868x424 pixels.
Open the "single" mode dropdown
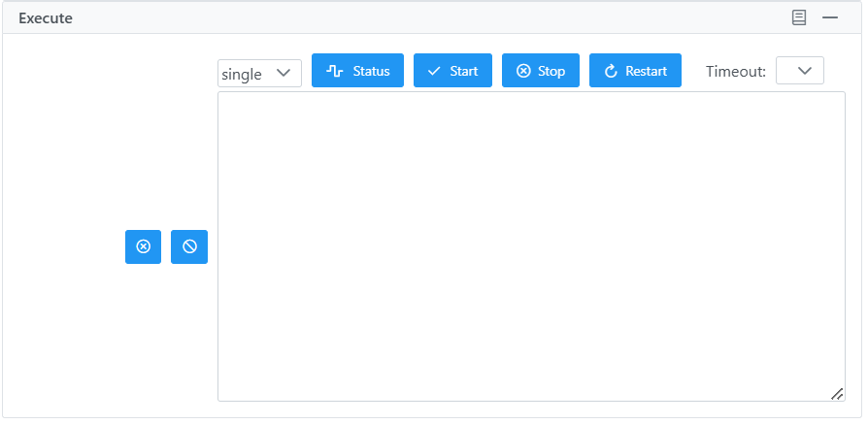coord(259,73)
